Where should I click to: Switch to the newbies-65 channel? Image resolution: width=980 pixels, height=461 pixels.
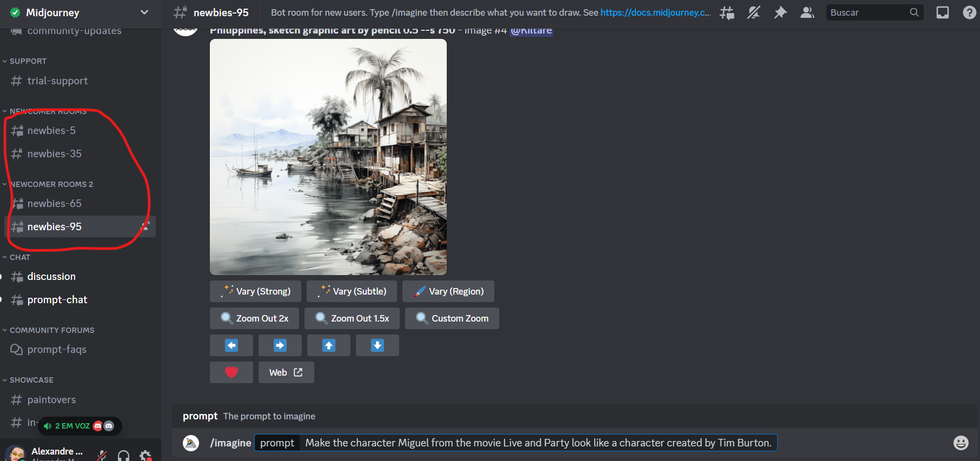[54, 204]
